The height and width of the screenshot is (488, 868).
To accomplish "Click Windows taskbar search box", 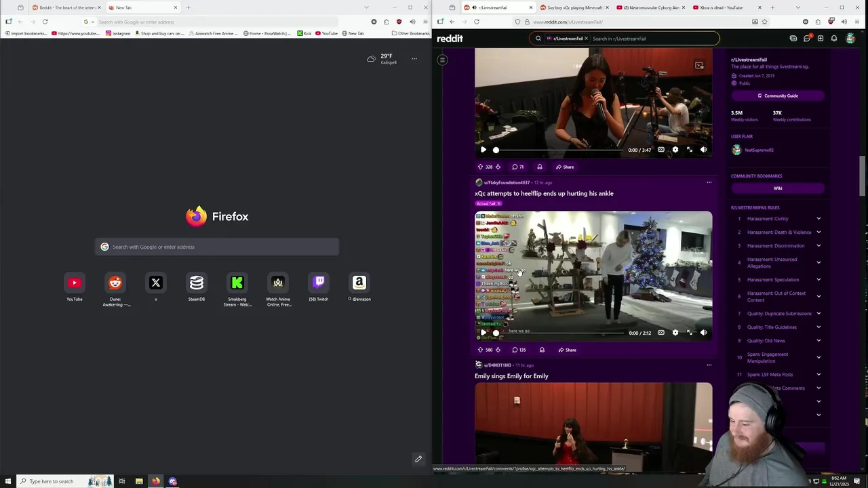I will tap(64, 481).
